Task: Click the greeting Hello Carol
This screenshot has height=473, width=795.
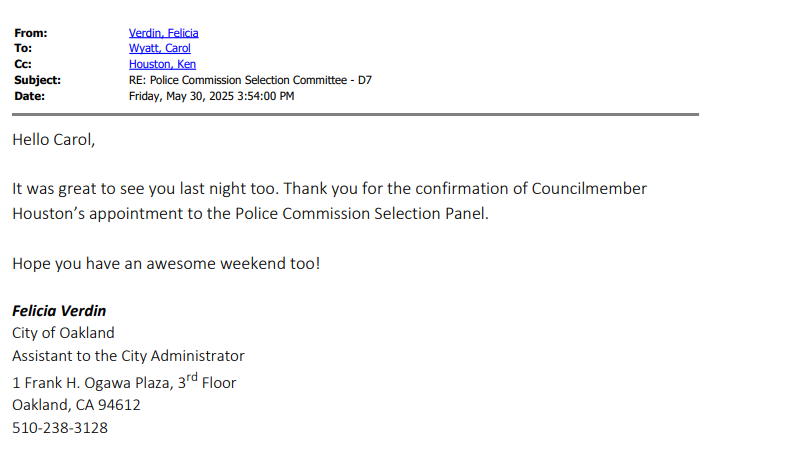Action: point(54,140)
